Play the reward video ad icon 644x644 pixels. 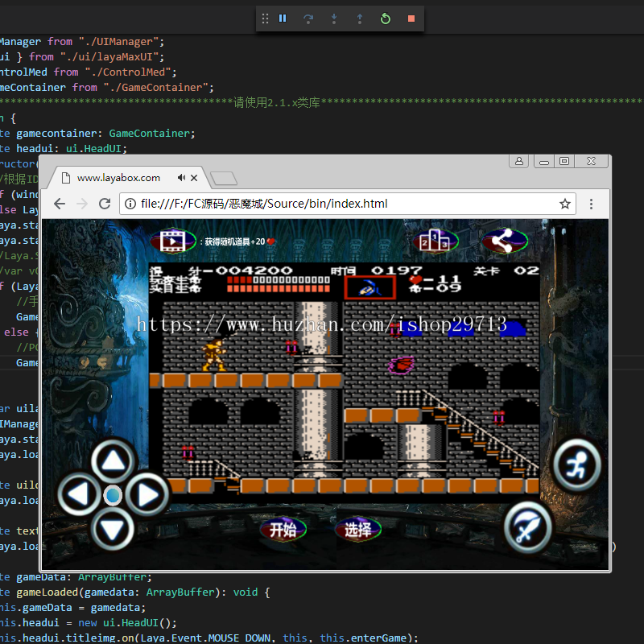pyautogui.click(x=173, y=241)
